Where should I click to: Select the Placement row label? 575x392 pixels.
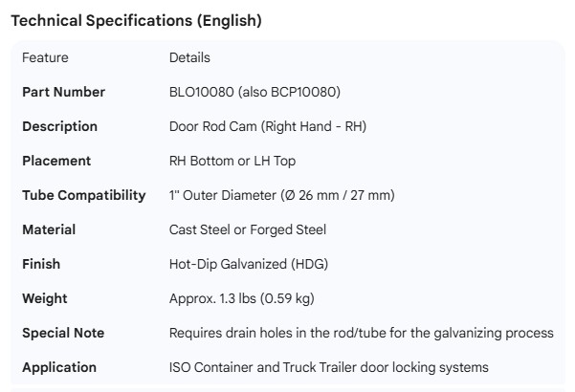coord(56,161)
